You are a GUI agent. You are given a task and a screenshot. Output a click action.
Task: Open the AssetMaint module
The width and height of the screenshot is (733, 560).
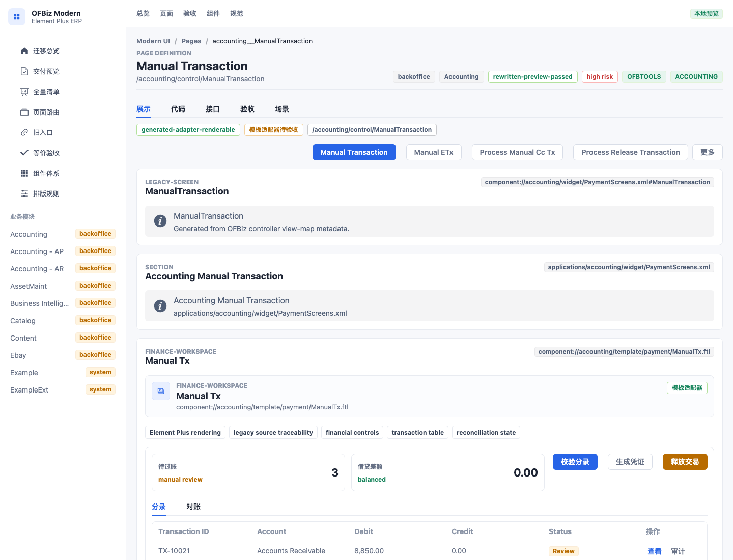pos(63,286)
